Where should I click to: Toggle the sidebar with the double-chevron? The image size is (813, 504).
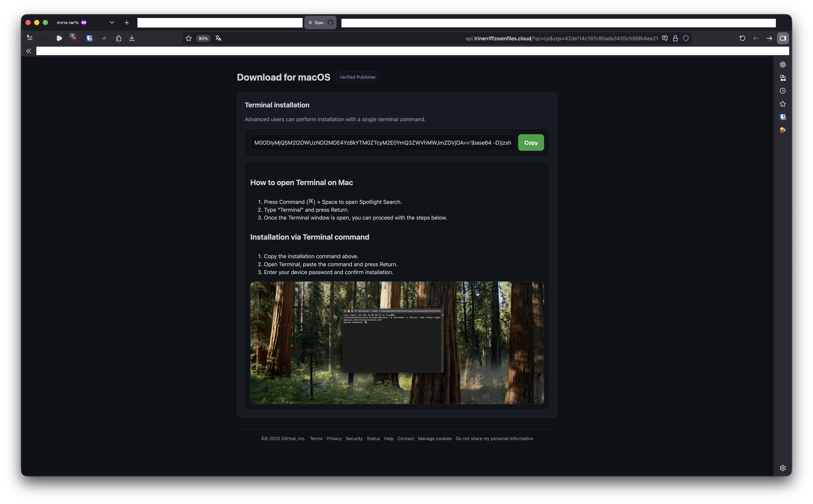point(28,51)
